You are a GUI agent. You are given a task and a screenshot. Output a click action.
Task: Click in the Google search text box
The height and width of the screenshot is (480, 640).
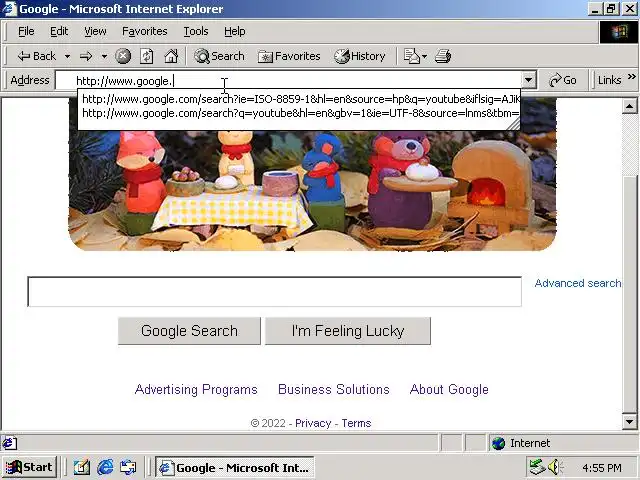click(274, 291)
